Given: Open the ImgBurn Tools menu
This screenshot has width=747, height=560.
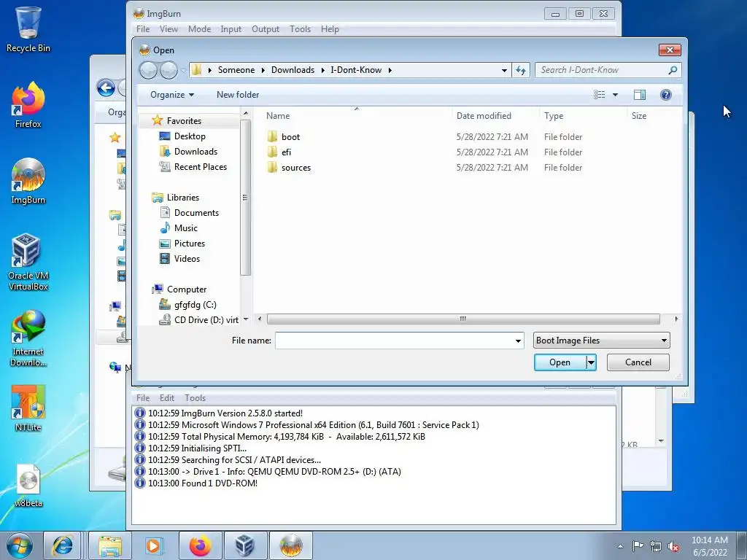Looking at the screenshot, I should pos(300,29).
